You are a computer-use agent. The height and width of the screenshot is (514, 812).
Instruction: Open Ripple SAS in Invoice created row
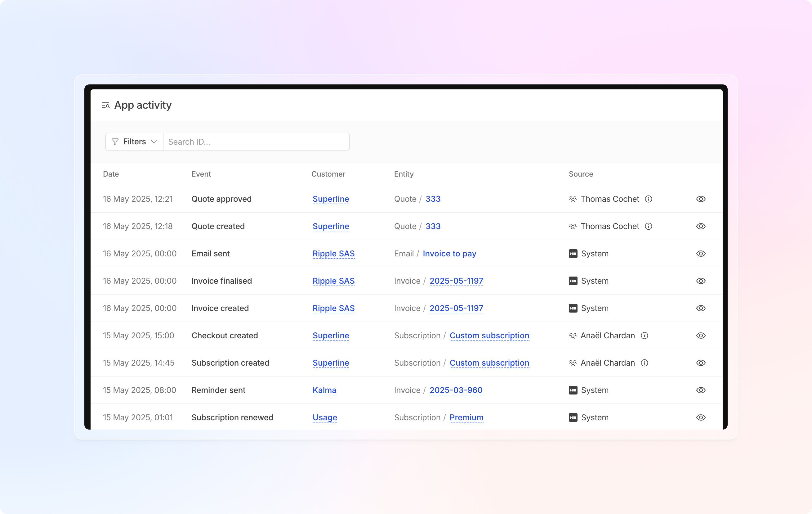(333, 309)
